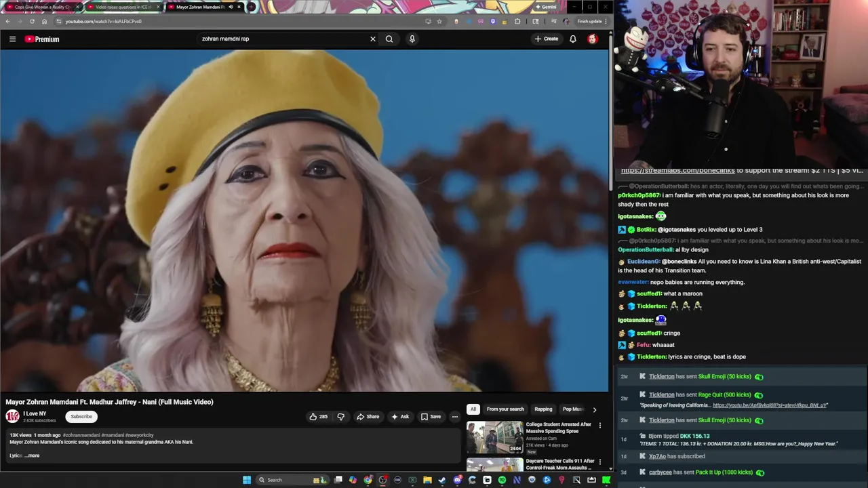
Task: Click Xp7Ao username in subscribed event
Action: coord(657,456)
